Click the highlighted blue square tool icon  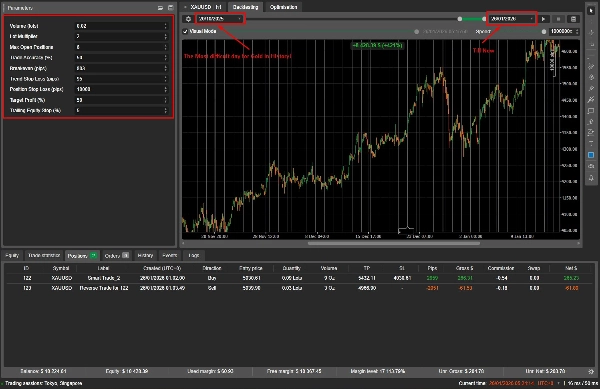(591, 155)
